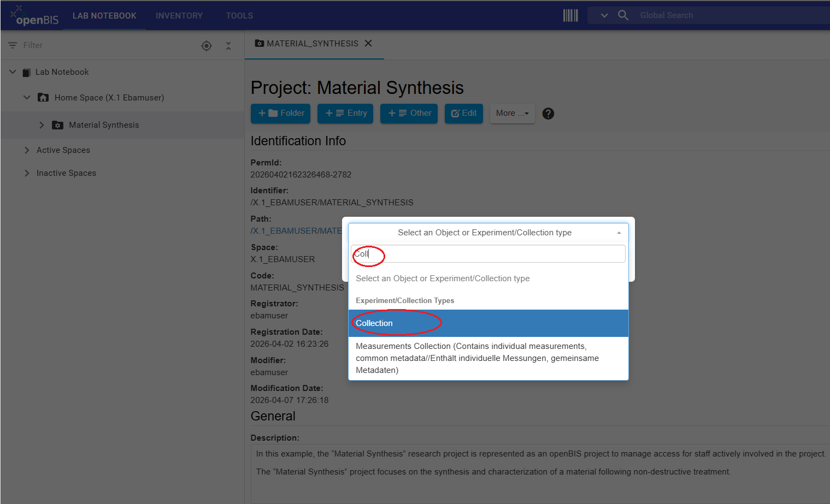This screenshot has width=830, height=504.
Task: Click the Code value MATERIAL_SYNTHESIS
Action: click(x=297, y=288)
